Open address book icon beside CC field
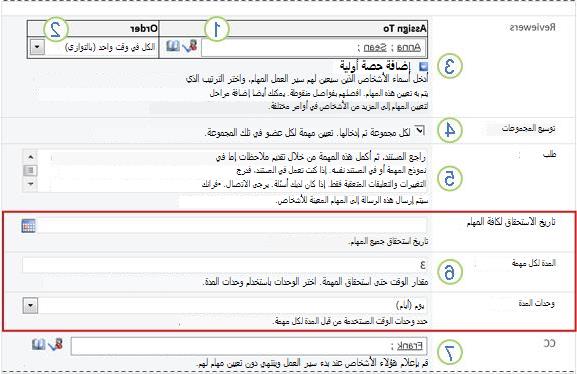This screenshot has height=374, width=577. (38, 345)
